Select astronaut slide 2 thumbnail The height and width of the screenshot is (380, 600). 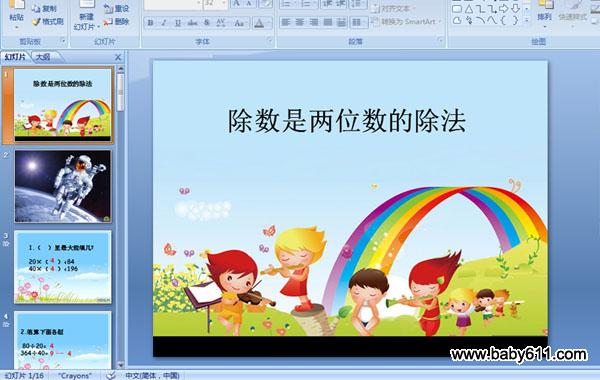[63, 186]
